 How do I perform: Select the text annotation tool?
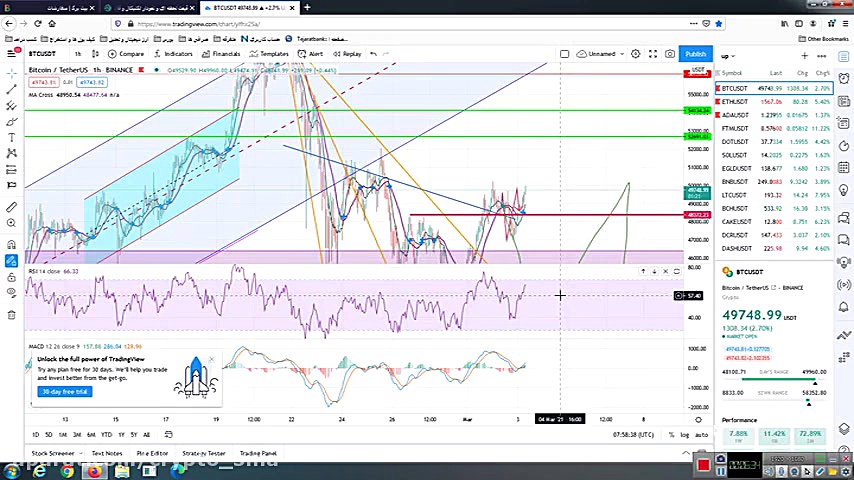pos(11,138)
